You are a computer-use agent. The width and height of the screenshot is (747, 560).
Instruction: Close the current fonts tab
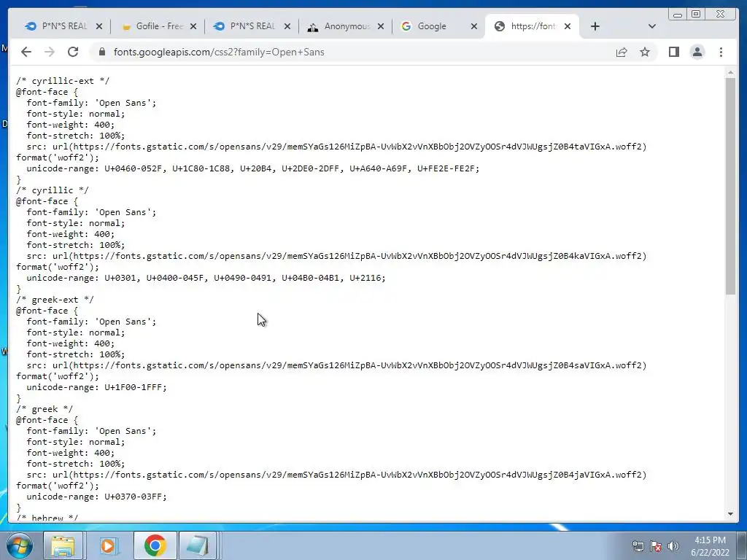click(568, 26)
